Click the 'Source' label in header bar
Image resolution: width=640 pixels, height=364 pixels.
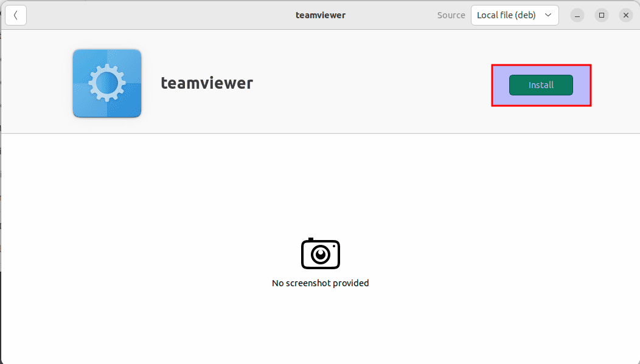pyautogui.click(x=451, y=15)
